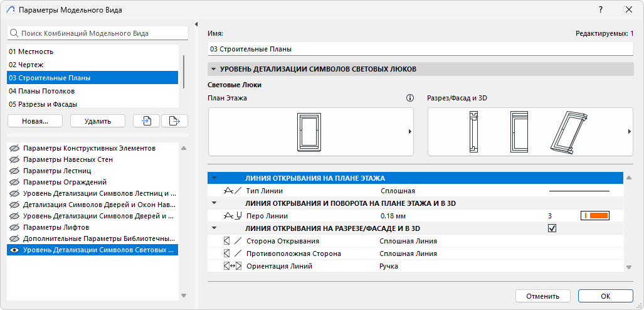Collapse Уровень детализации символов световых люков panel

pos(214,70)
